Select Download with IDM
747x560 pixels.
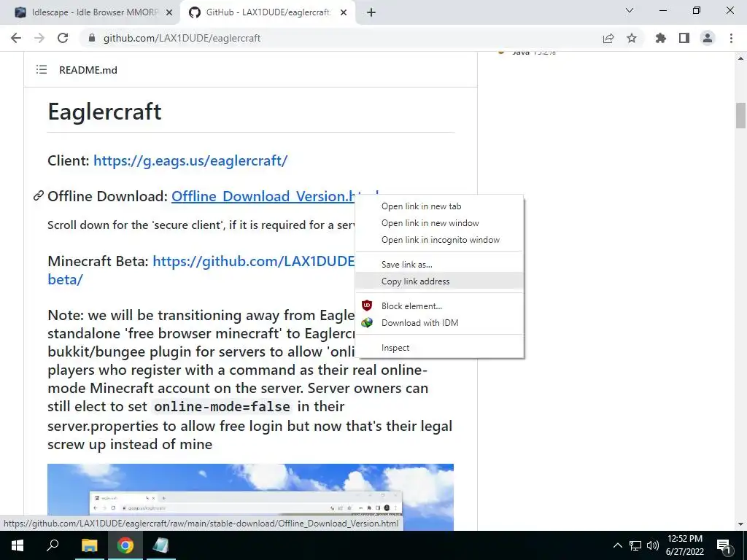coord(440,323)
